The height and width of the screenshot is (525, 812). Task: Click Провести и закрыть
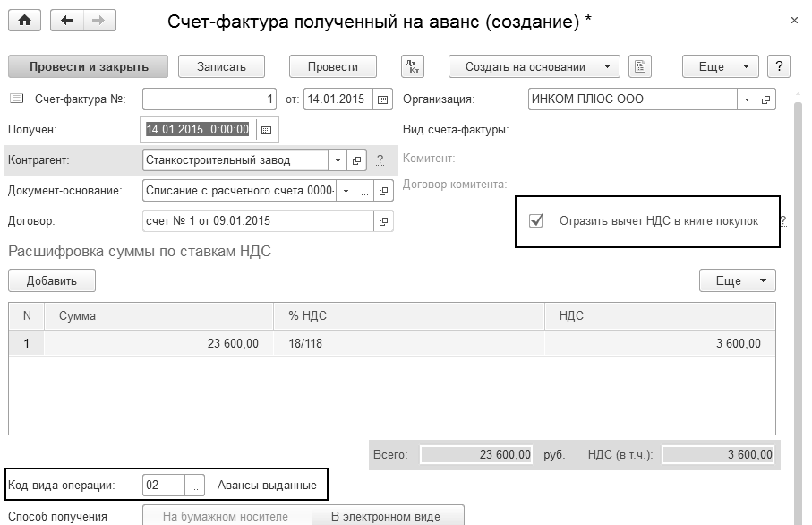coord(88,66)
